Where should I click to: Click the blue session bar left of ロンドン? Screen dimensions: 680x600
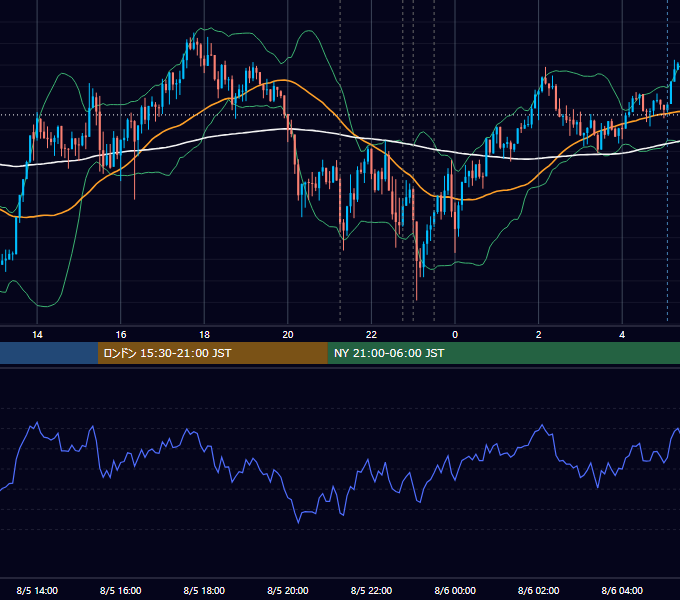49,353
